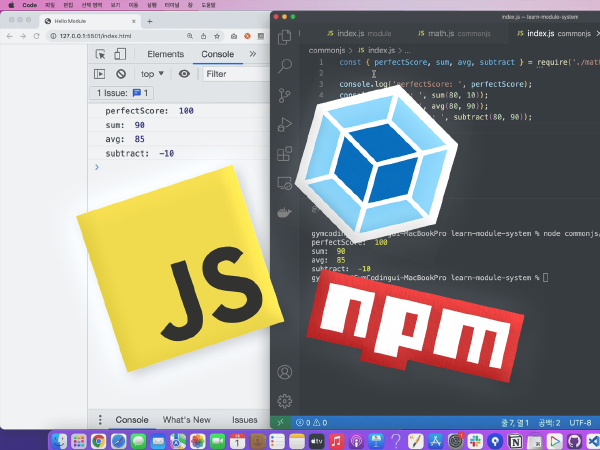Bookmark this page with the star
Viewport: 600px width, 450px height.
point(217,36)
